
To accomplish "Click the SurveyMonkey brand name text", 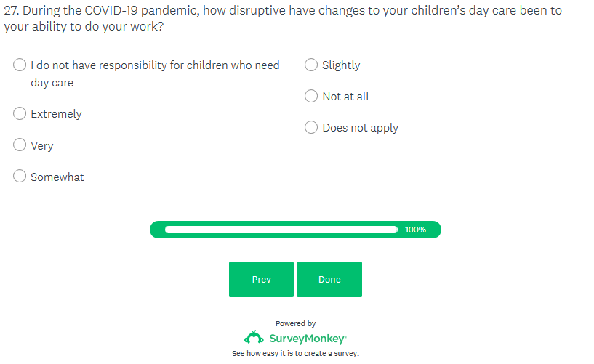I will coord(308,339).
